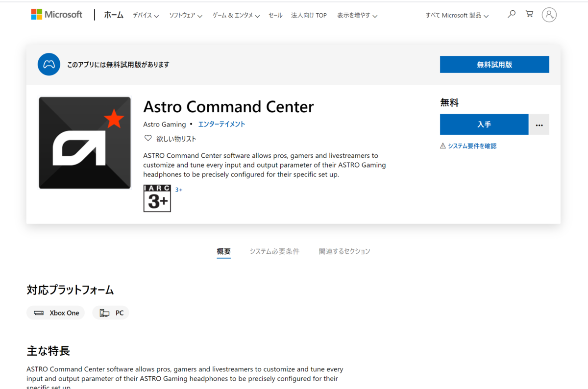Click the 入手 button

(x=484, y=124)
